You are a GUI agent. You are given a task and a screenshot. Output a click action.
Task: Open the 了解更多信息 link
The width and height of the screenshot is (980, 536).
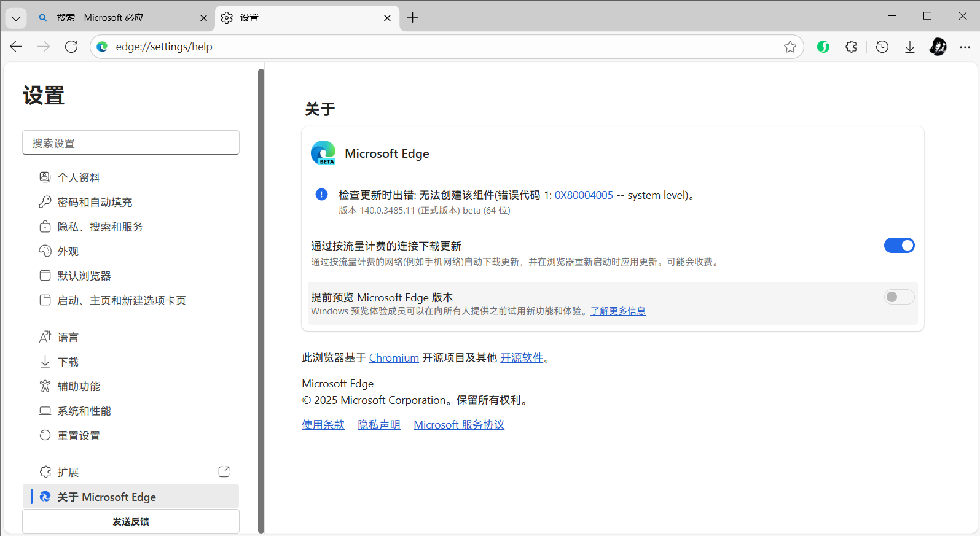[618, 311]
